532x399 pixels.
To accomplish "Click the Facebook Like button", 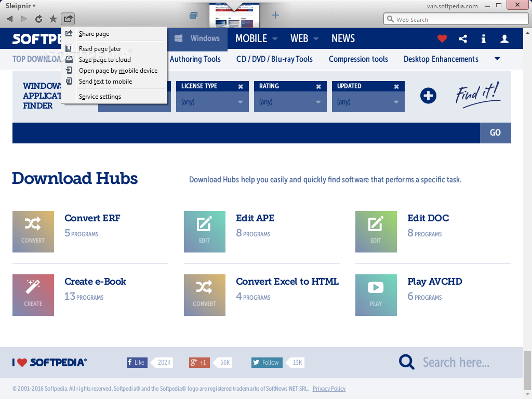I will [137, 362].
